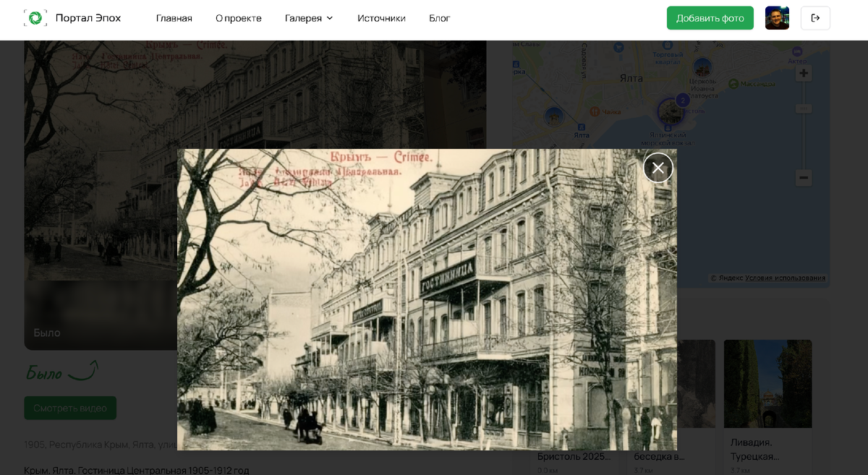
Task: Click the Ялтинский морской вокзал map label
Action: pyautogui.click(x=668, y=138)
